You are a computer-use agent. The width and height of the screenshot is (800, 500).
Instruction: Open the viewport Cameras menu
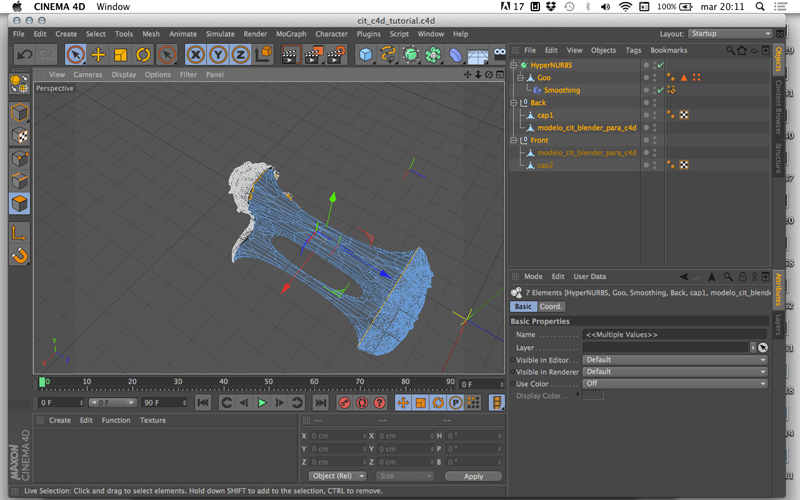tap(88, 74)
